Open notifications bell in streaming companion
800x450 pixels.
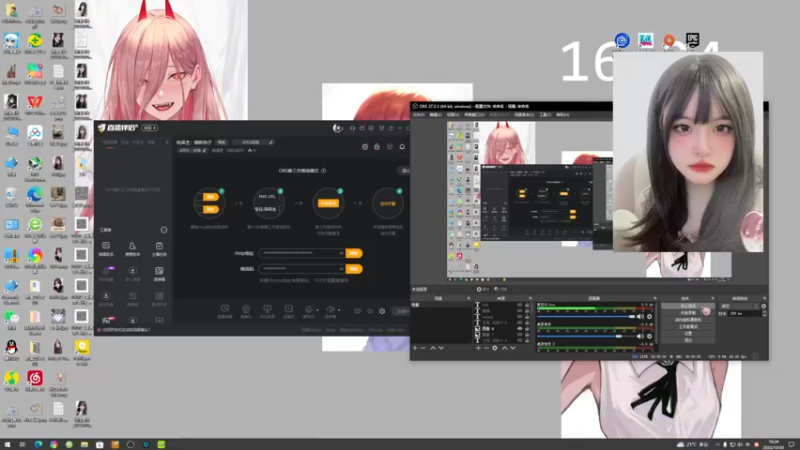[x=402, y=147]
